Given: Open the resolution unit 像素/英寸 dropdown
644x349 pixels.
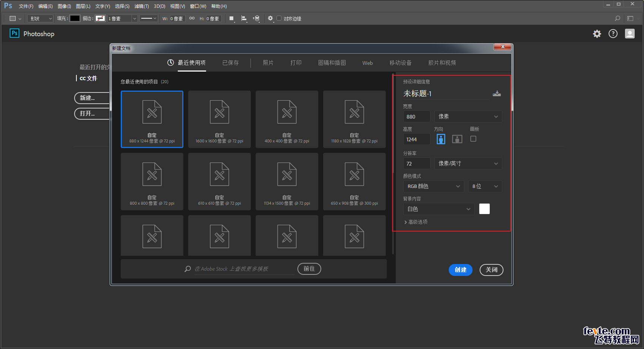Looking at the screenshot, I should (468, 164).
